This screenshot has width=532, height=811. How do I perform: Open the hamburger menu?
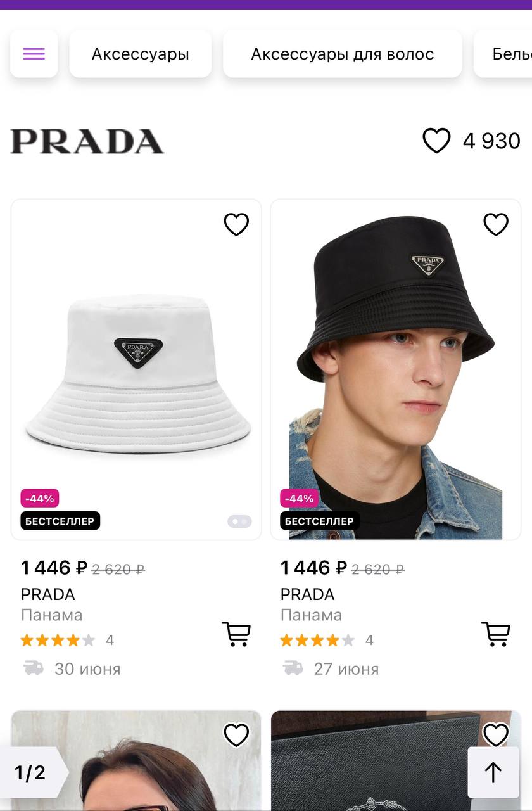pos(34,54)
